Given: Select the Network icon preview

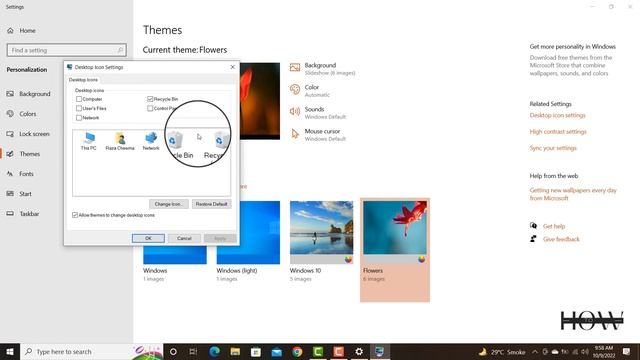Looking at the screenshot, I should (151, 141).
